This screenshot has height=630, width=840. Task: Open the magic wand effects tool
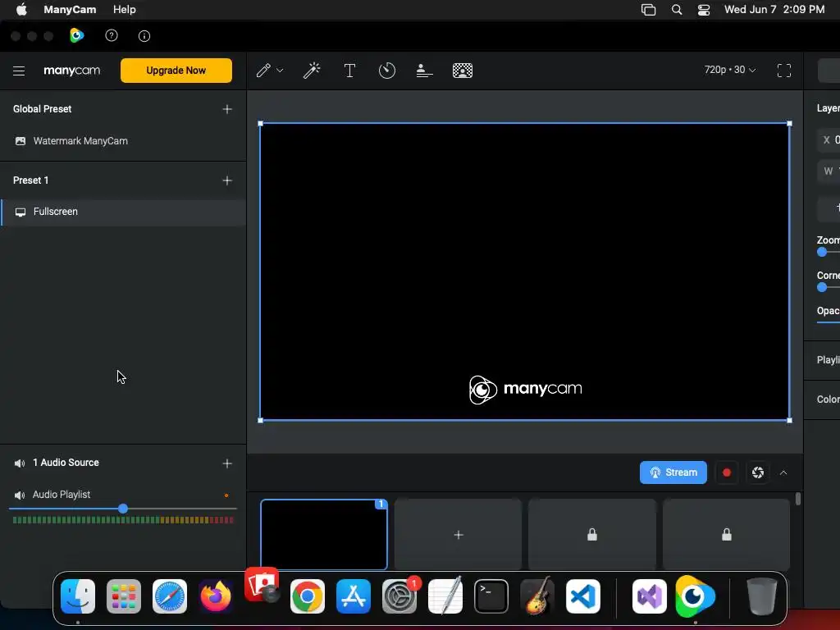(x=312, y=71)
